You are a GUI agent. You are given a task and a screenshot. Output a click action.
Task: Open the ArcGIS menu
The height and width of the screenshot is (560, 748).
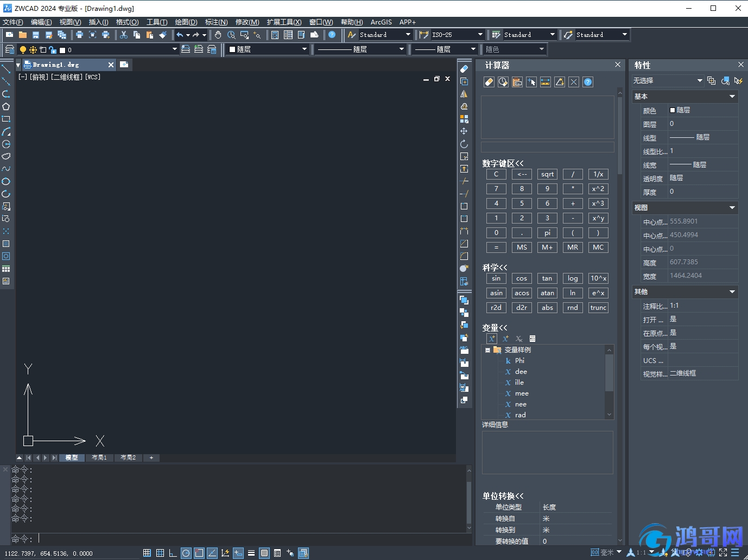(381, 22)
